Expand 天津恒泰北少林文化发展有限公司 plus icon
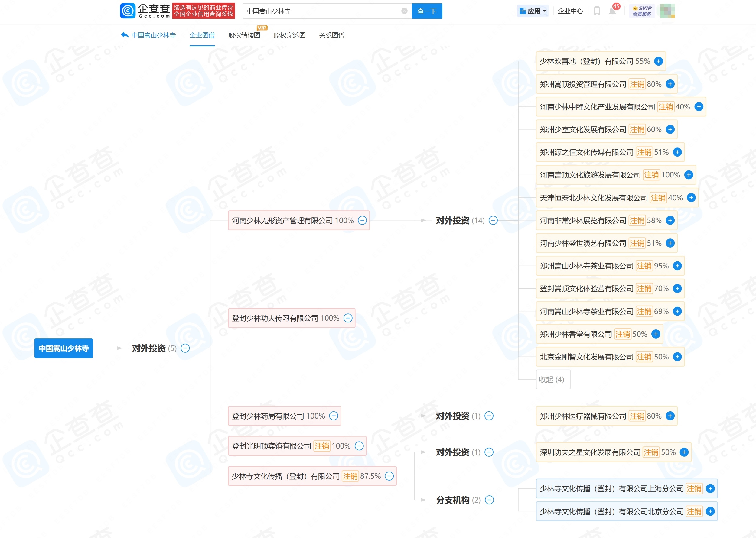 point(691,198)
